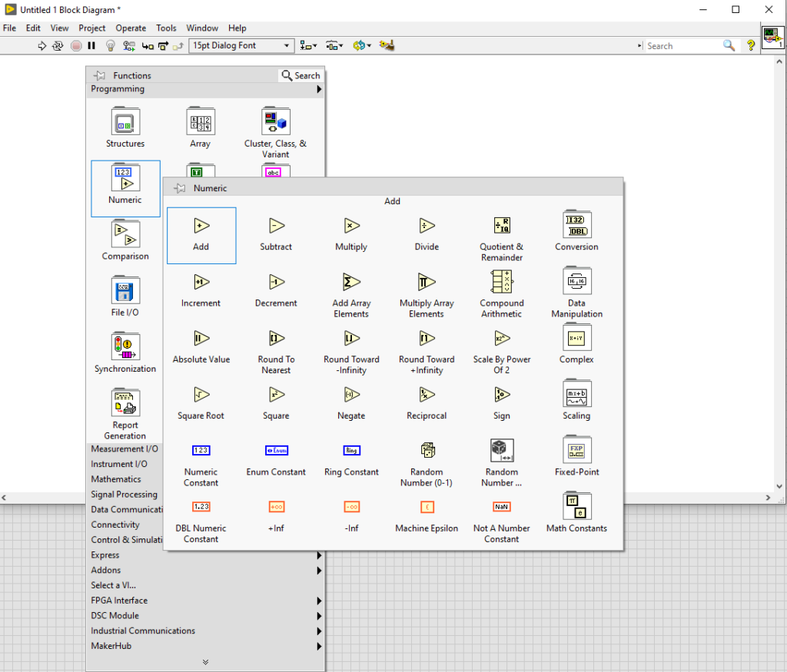This screenshot has width=787, height=672.
Task: Open the 15pt Dialog Font dropdown
Action: (241, 45)
